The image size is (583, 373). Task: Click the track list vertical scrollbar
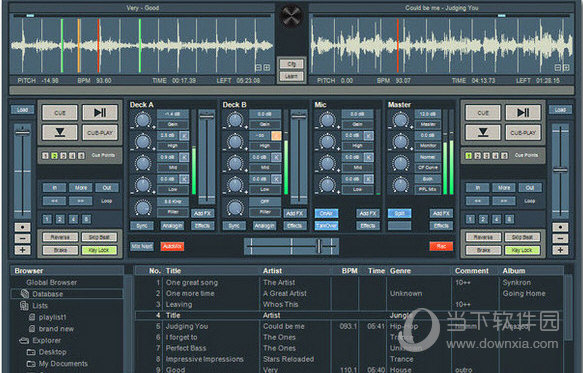569,307
